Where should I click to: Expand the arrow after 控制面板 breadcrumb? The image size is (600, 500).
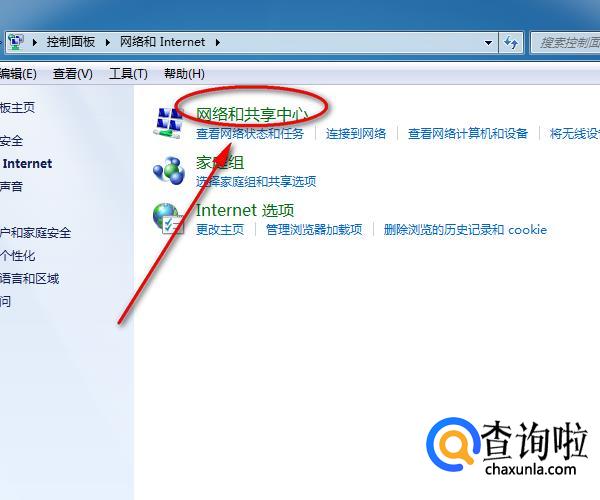point(108,42)
